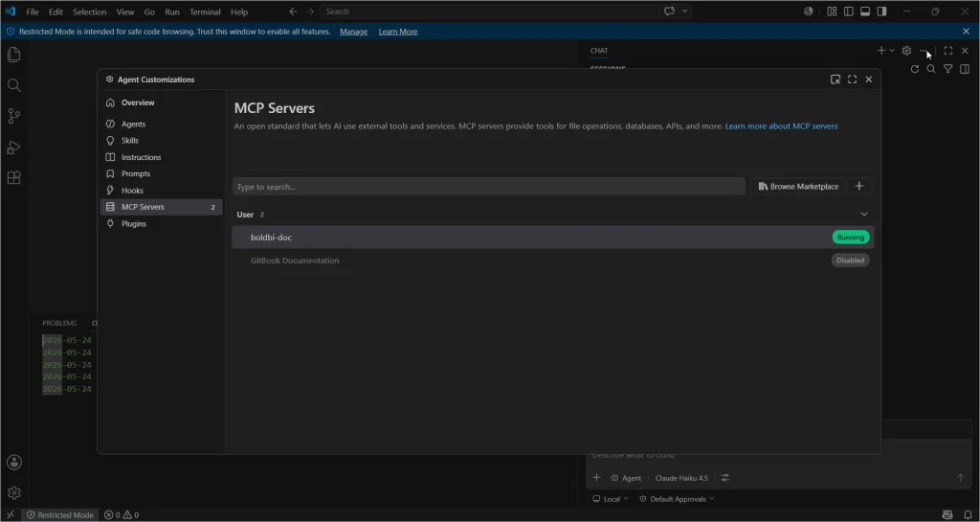Screen dimensions: 980x522
Task: Click the remote window status bar icon
Action: (10, 514)
